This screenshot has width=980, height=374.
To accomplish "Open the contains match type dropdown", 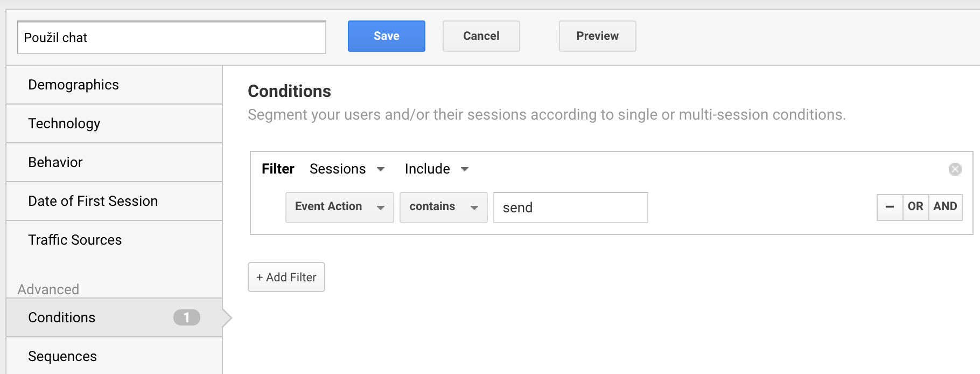I will [x=443, y=207].
